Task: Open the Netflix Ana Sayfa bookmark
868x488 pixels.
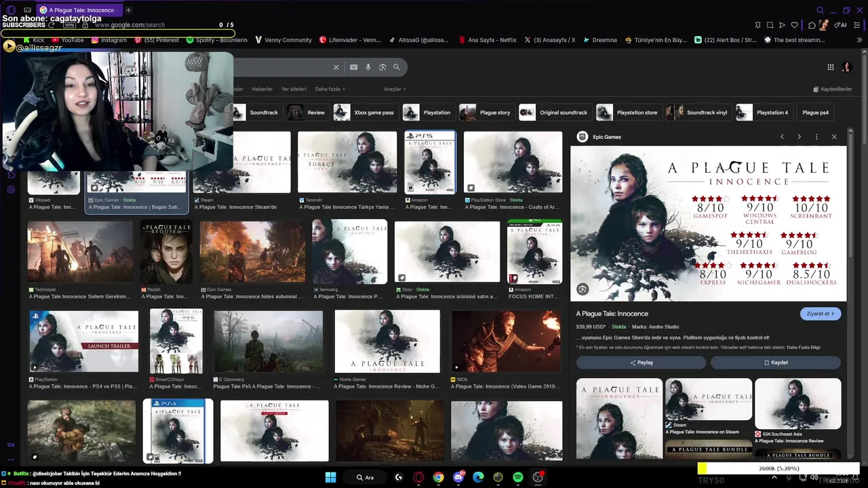Action: 488,40
